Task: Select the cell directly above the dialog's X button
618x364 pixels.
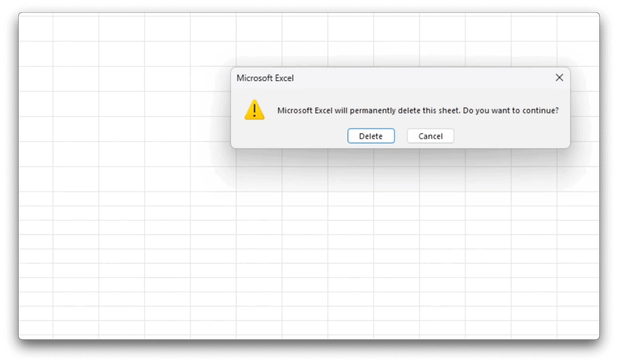Action: (x=578, y=54)
